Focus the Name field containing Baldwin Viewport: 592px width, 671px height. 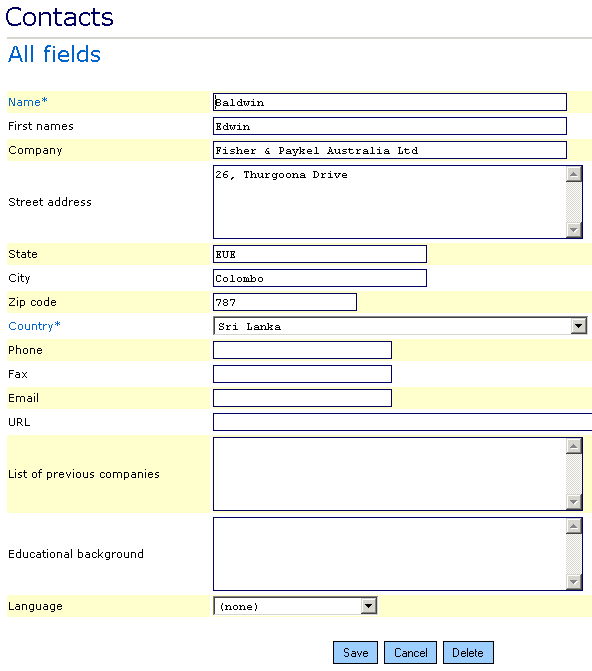click(390, 102)
